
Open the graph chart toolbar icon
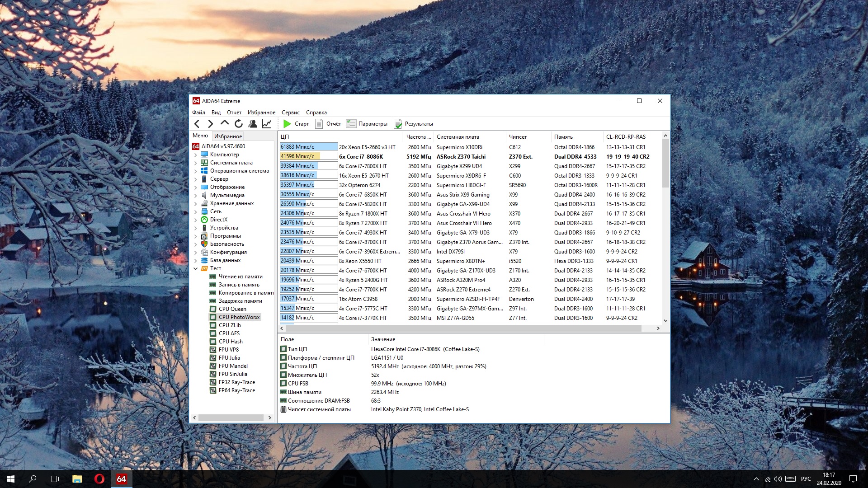click(x=267, y=124)
